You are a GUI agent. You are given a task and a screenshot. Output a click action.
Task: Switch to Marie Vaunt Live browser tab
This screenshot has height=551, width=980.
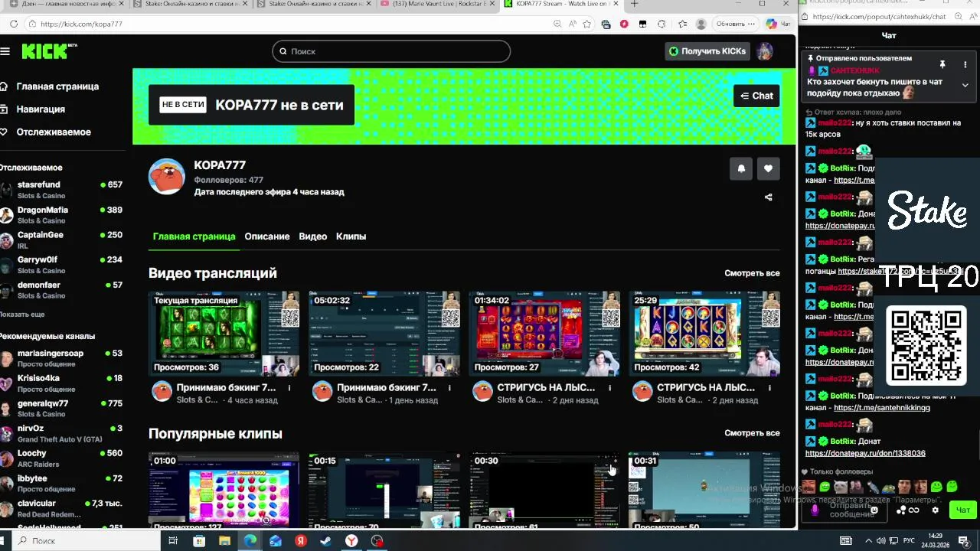click(x=439, y=5)
